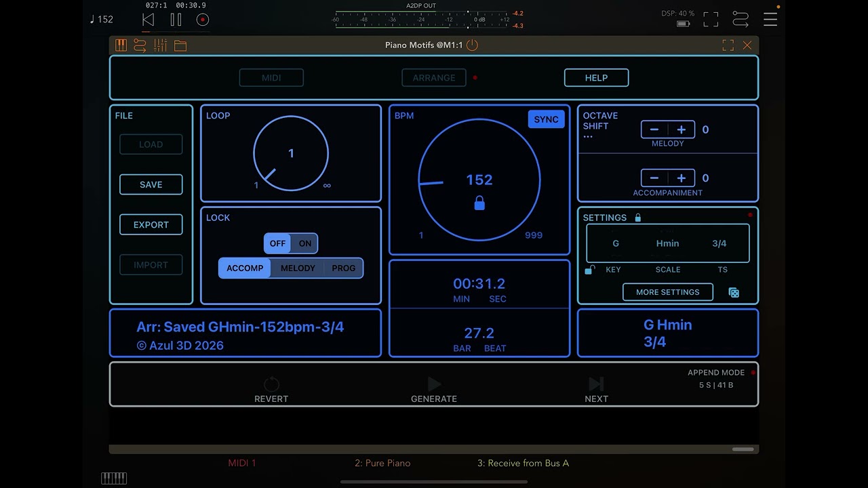
Task: Open plugin window parameter sliders icon
Action: coord(160,45)
